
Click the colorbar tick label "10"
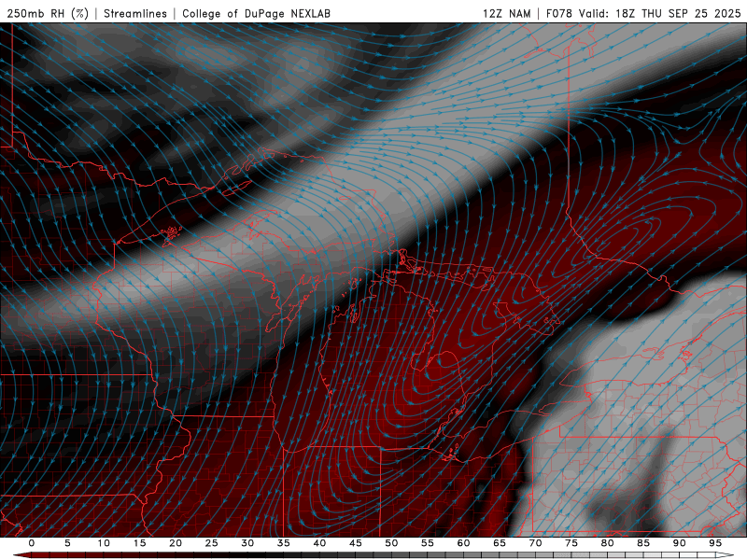tap(104, 543)
